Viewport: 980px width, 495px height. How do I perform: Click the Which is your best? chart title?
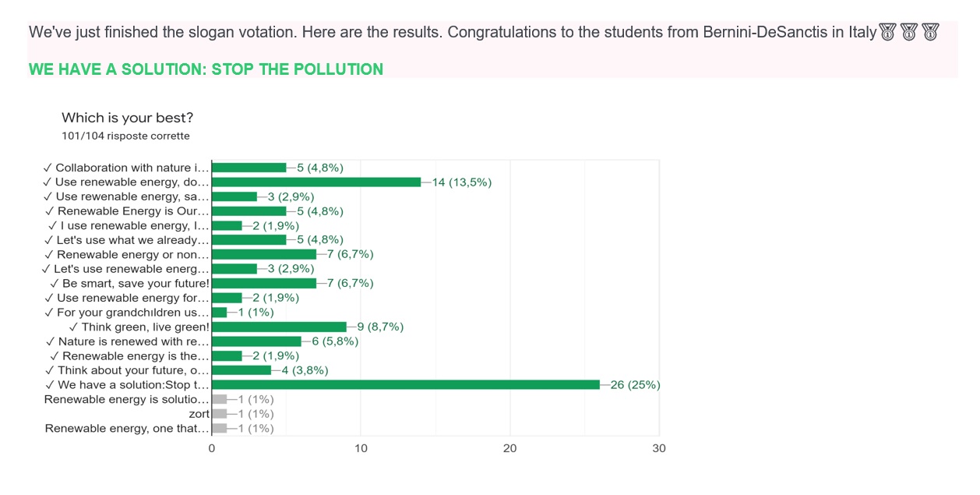tap(128, 118)
